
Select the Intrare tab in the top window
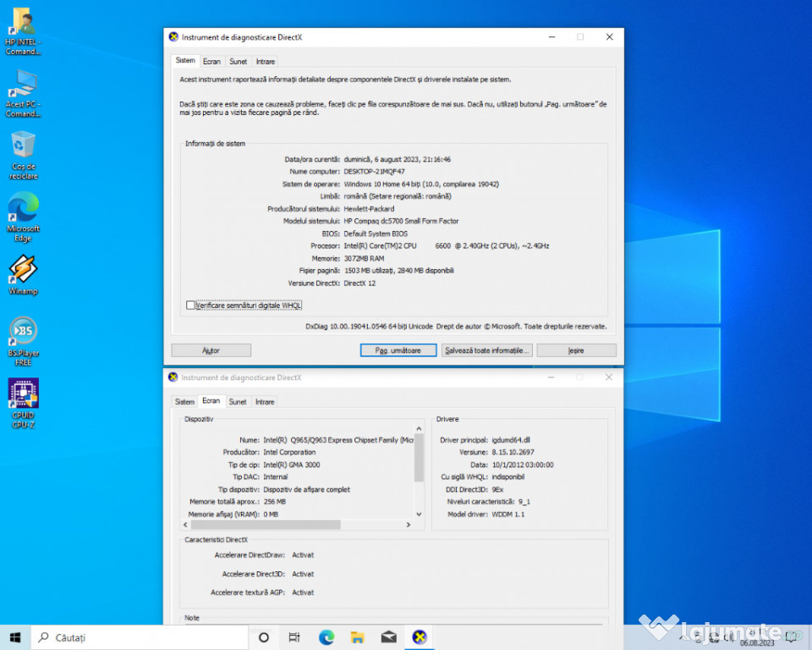[x=266, y=61]
